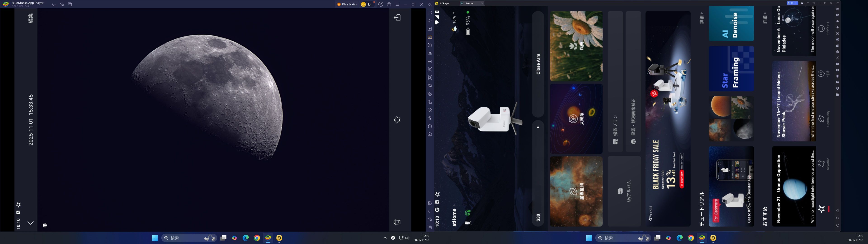This screenshot has width=868, height=244.
Task: Click the export icon above the moon photo
Action: [397, 18]
